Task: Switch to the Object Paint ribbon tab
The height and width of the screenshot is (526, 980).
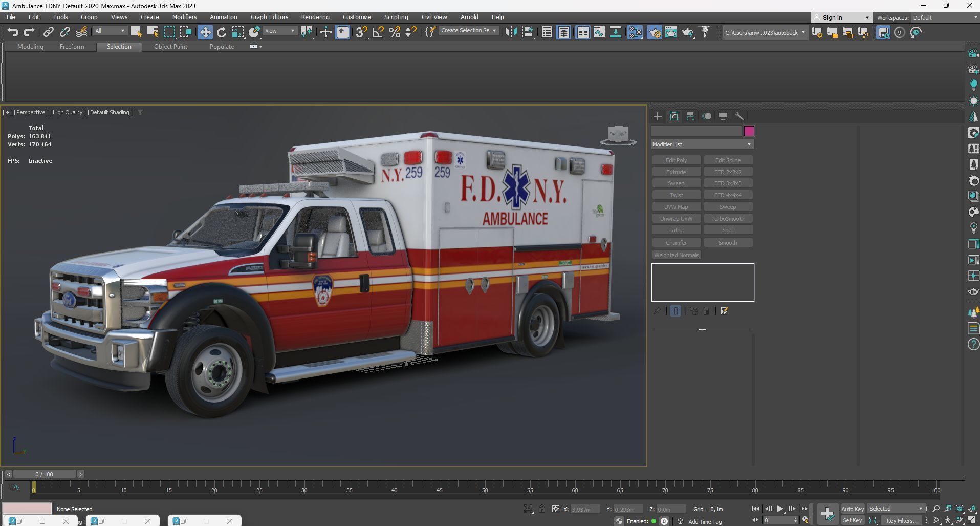Action: tap(170, 47)
